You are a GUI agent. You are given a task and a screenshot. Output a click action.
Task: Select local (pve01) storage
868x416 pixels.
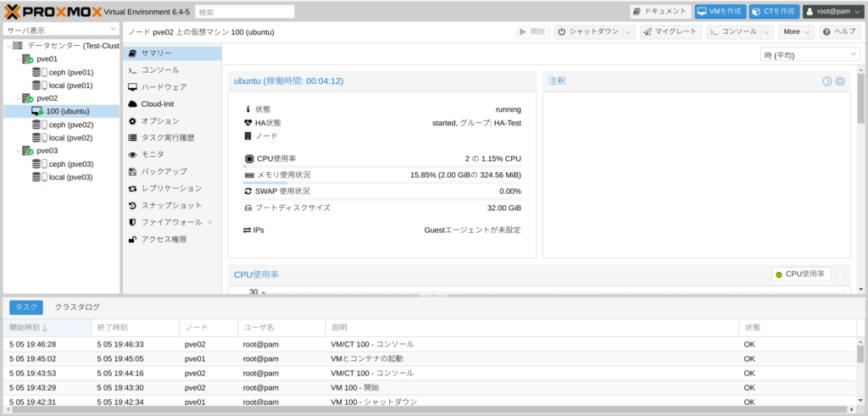click(x=70, y=86)
